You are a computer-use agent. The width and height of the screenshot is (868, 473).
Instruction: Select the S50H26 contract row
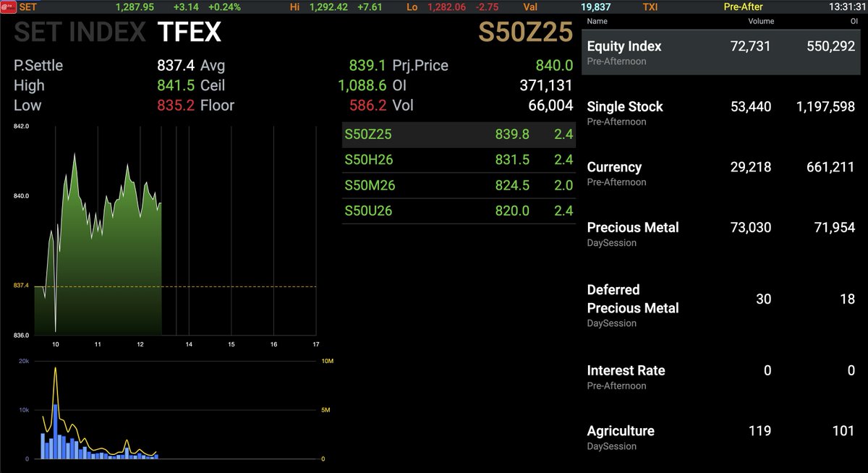coord(457,160)
